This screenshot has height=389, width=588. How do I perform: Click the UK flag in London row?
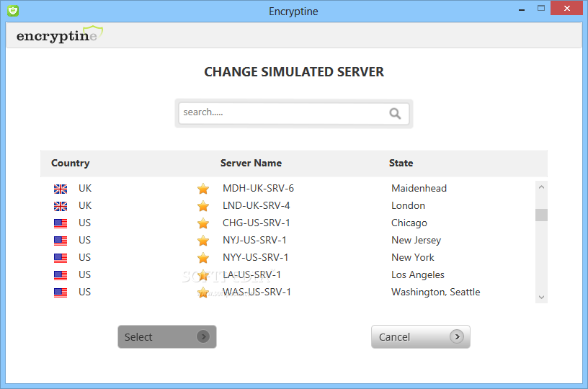(61, 206)
